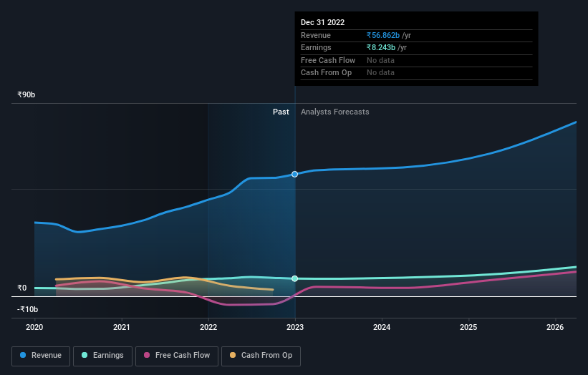
Task: Click the Free Cash Flow row label in tooltip
Action: (328, 60)
